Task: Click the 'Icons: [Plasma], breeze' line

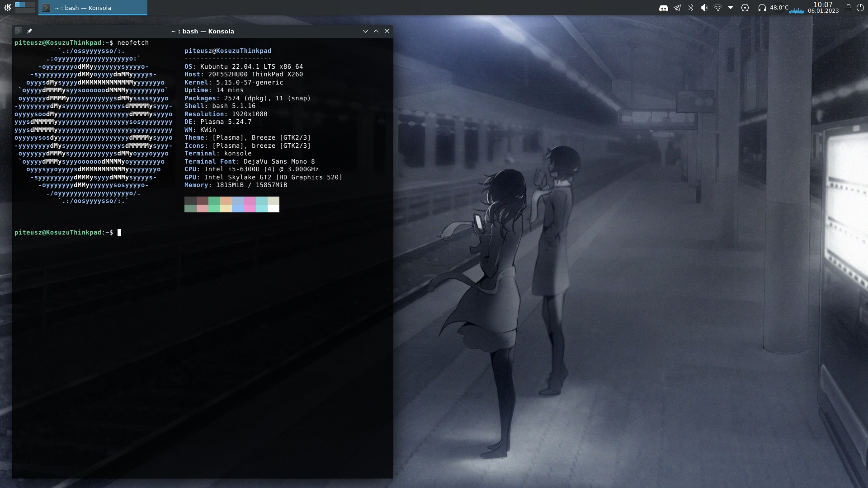Action: 247,145
